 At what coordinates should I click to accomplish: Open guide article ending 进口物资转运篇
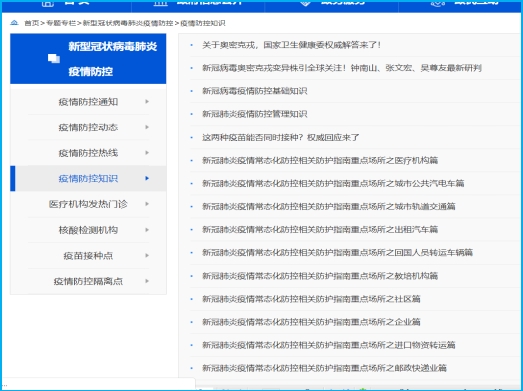(329, 345)
